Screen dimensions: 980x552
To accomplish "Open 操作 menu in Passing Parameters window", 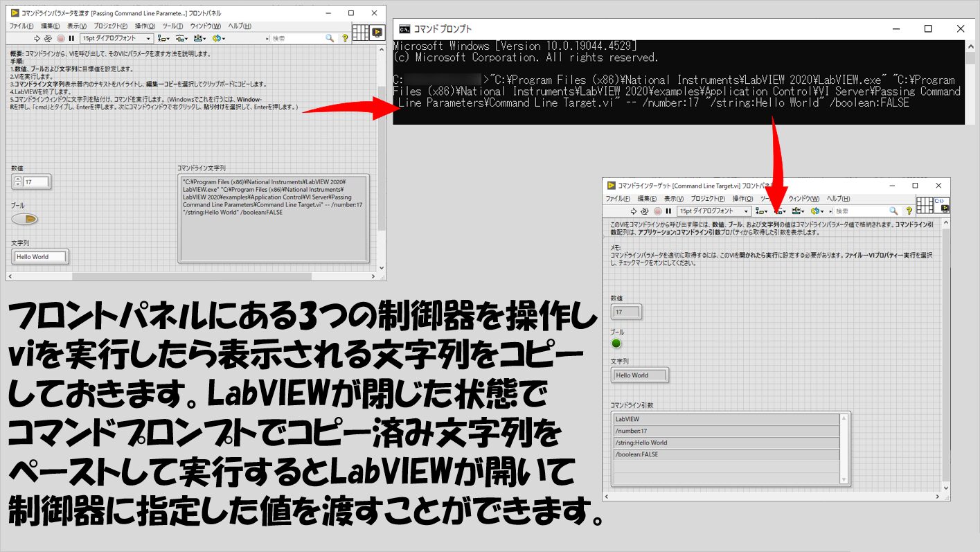I will (145, 26).
